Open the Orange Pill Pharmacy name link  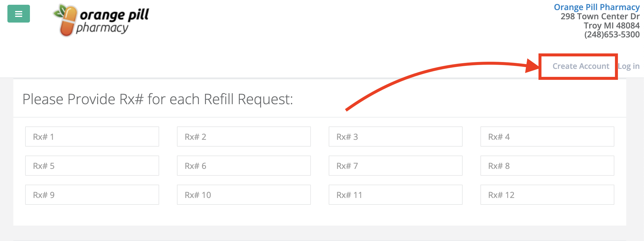(597, 7)
